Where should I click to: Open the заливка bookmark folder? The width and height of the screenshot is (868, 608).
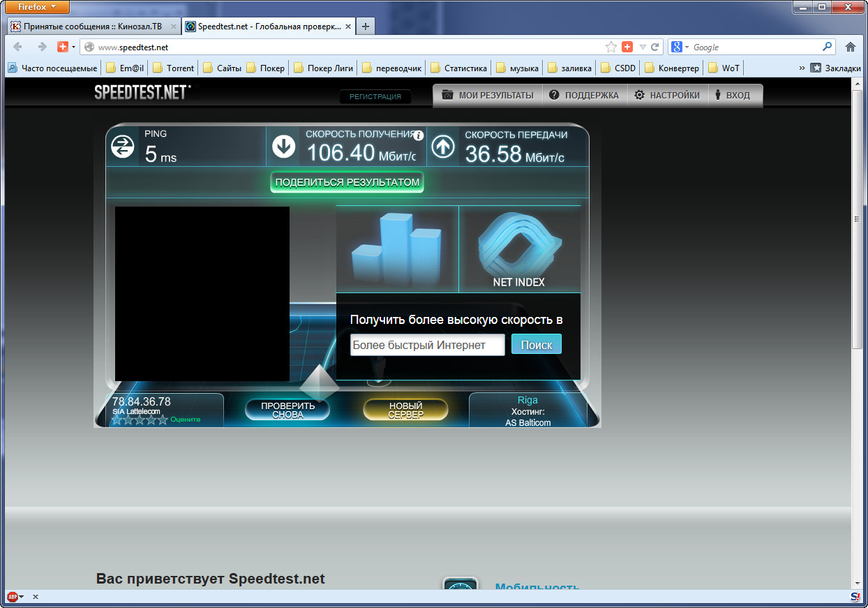[x=569, y=68]
